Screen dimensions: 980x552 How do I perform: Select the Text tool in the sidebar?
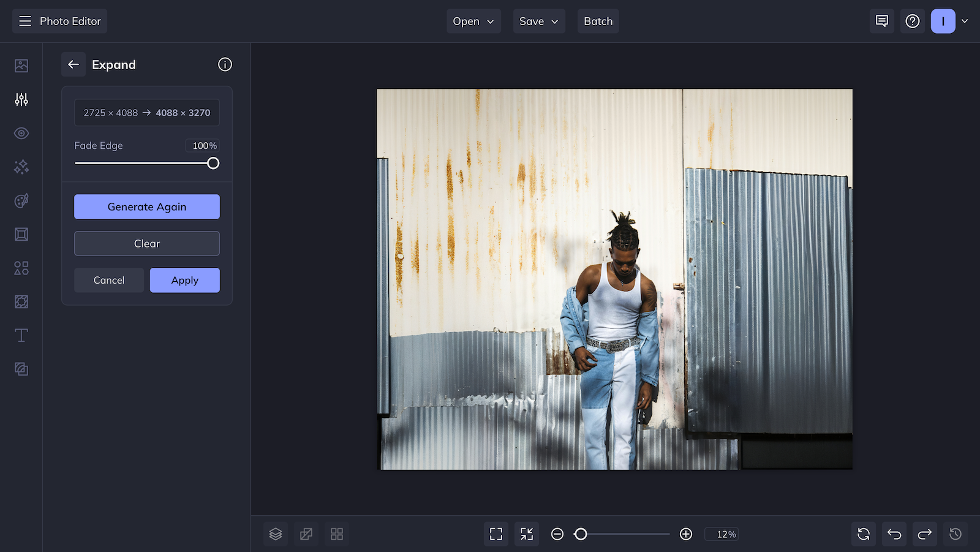[x=21, y=335]
